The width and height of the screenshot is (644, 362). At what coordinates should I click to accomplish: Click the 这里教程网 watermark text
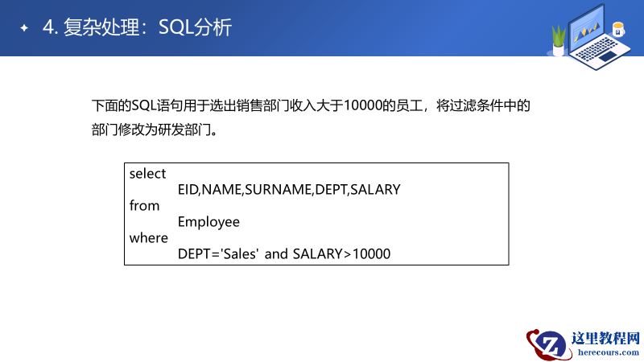click(604, 339)
